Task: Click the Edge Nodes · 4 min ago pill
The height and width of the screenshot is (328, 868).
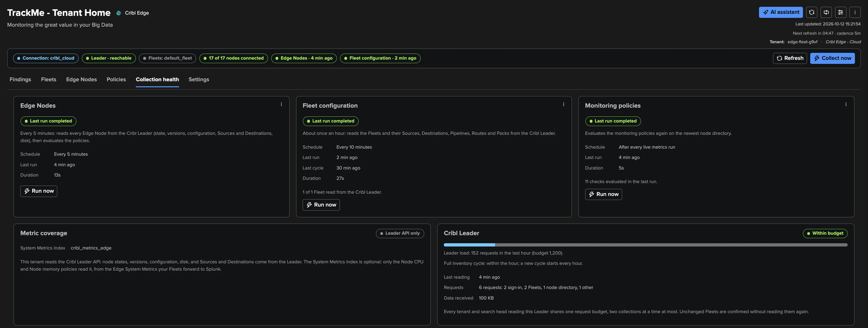Action: (304, 58)
